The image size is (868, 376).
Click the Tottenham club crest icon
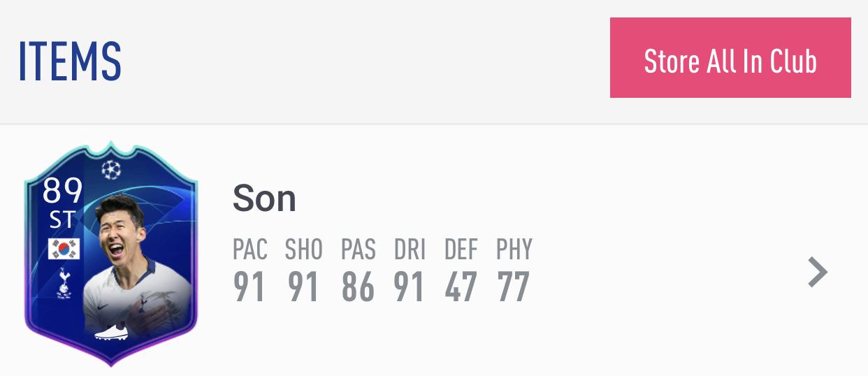tap(65, 283)
